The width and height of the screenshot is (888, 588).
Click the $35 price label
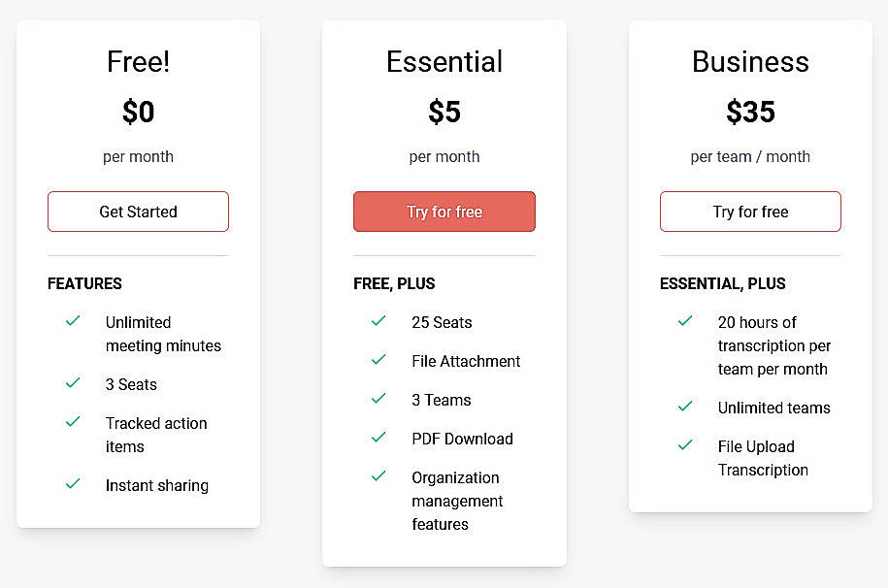[x=749, y=111]
